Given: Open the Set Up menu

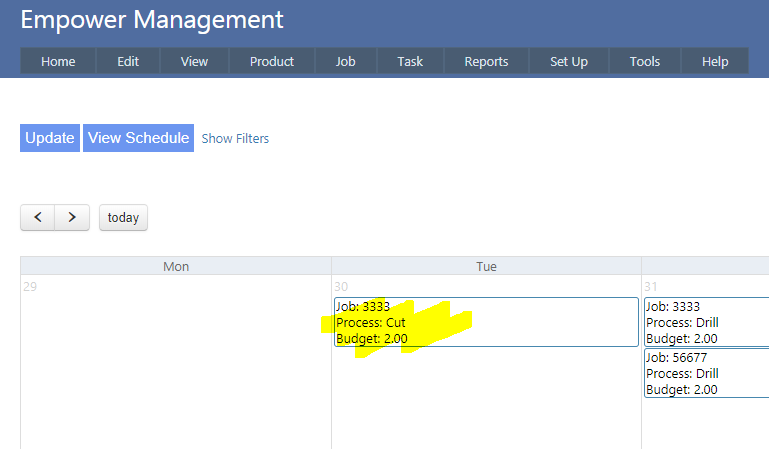Looking at the screenshot, I should point(569,61).
